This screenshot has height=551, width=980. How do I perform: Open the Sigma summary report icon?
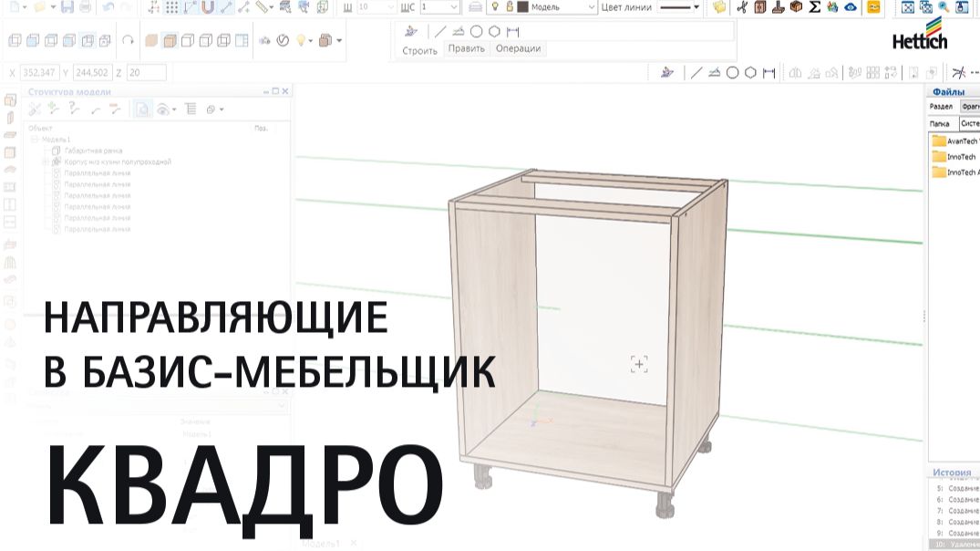coord(814,7)
